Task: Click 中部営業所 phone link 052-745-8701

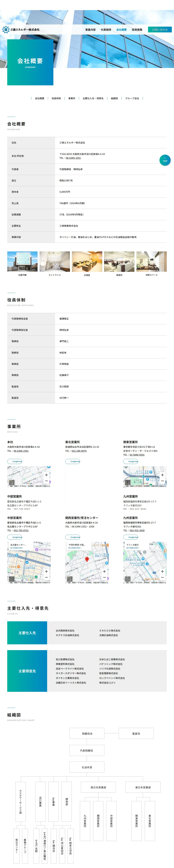Action: click(21, 530)
